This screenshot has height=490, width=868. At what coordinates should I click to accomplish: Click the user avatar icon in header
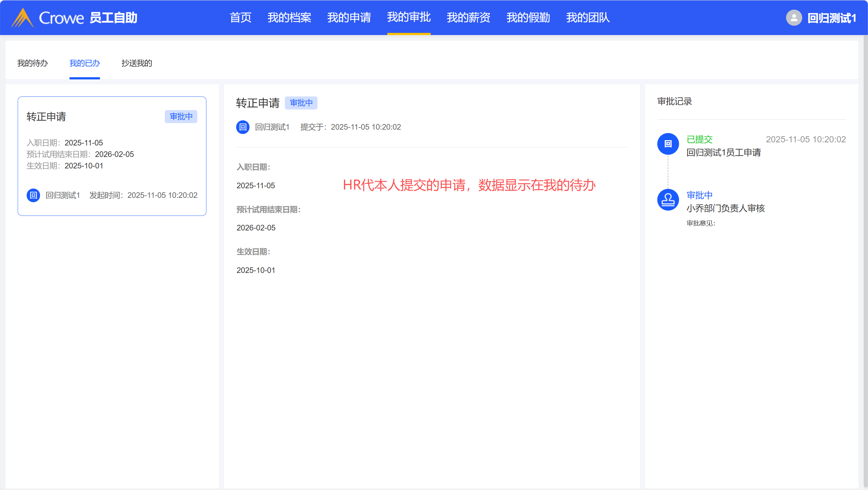tap(794, 17)
